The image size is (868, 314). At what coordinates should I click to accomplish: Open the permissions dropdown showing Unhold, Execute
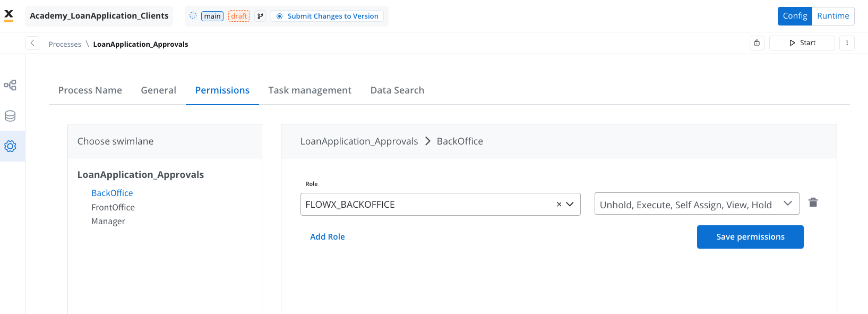pos(697,203)
